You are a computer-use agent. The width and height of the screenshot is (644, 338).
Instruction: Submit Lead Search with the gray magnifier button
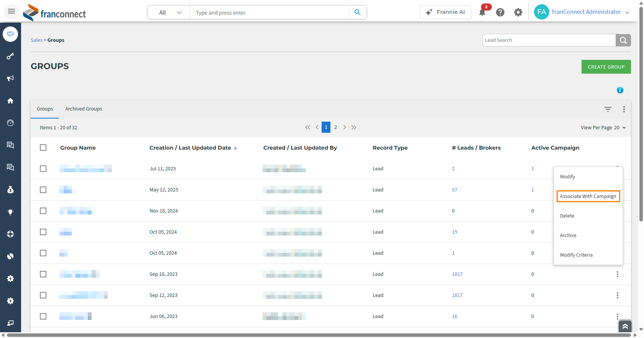[623, 40]
